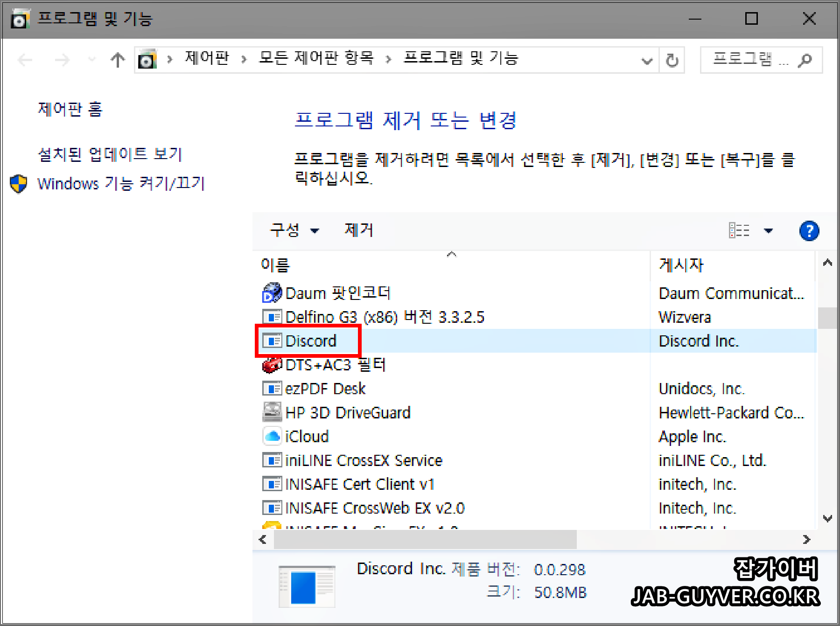Select Delfino G3 (x86) 버전 3.3.2.5
Screen dimensions: 840x626
[x=385, y=317]
